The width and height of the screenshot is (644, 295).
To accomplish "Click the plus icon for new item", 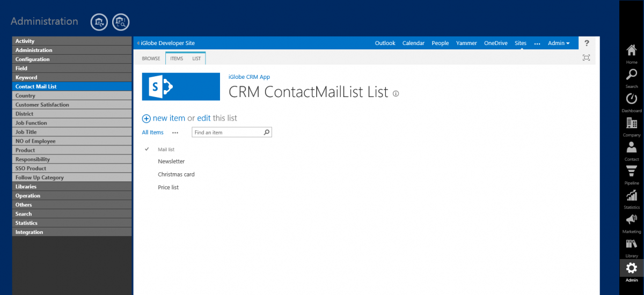I will tap(146, 119).
